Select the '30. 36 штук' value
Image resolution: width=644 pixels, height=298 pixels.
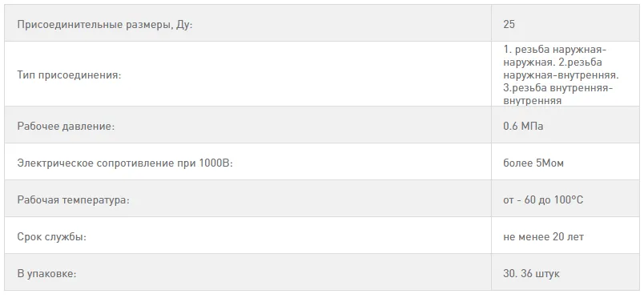(x=531, y=273)
